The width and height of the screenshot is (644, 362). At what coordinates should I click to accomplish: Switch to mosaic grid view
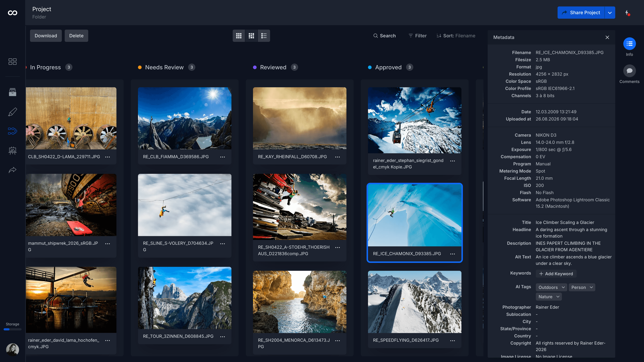251,36
